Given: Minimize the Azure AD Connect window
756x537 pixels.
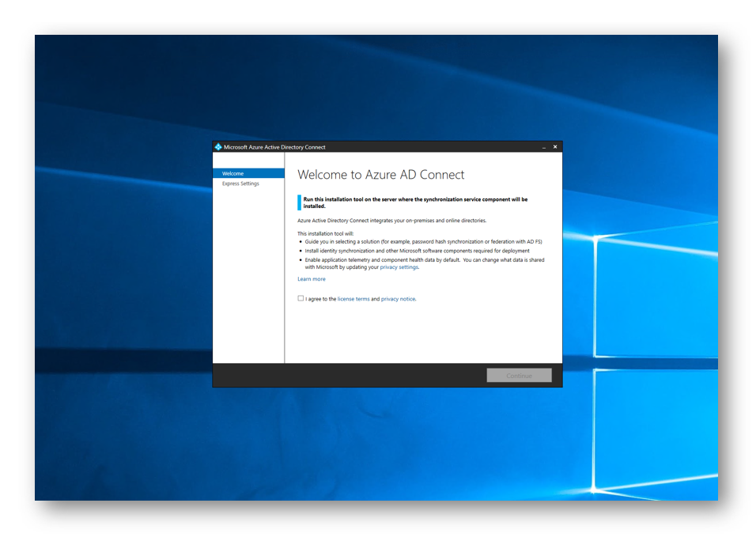Looking at the screenshot, I should click(544, 147).
